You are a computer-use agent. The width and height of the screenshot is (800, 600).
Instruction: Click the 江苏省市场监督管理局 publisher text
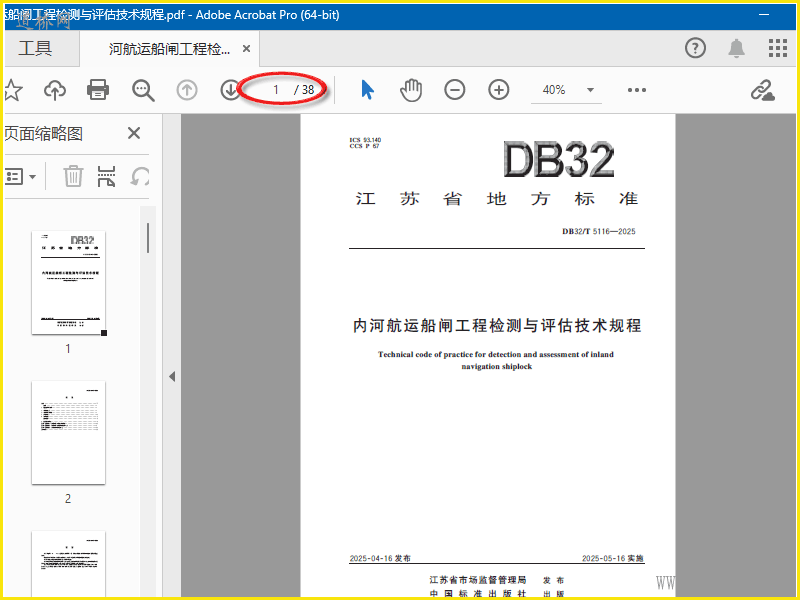point(478,580)
